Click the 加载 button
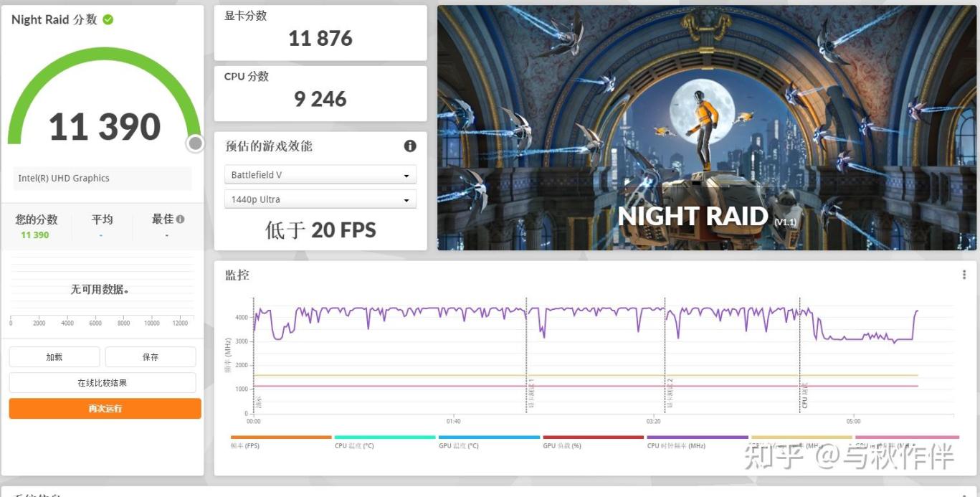 coord(54,357)
